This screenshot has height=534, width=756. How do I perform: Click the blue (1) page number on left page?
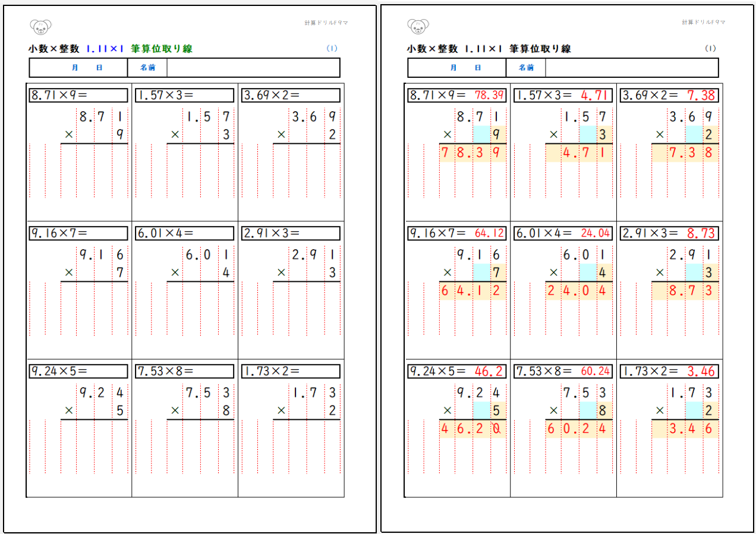(x=332, y=49)
